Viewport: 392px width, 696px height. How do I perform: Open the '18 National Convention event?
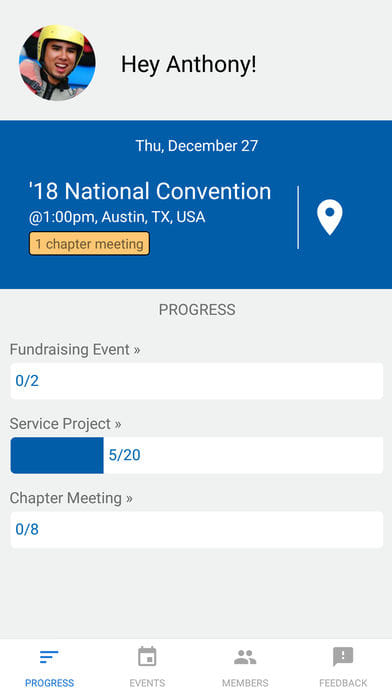(x=150, y=192)
